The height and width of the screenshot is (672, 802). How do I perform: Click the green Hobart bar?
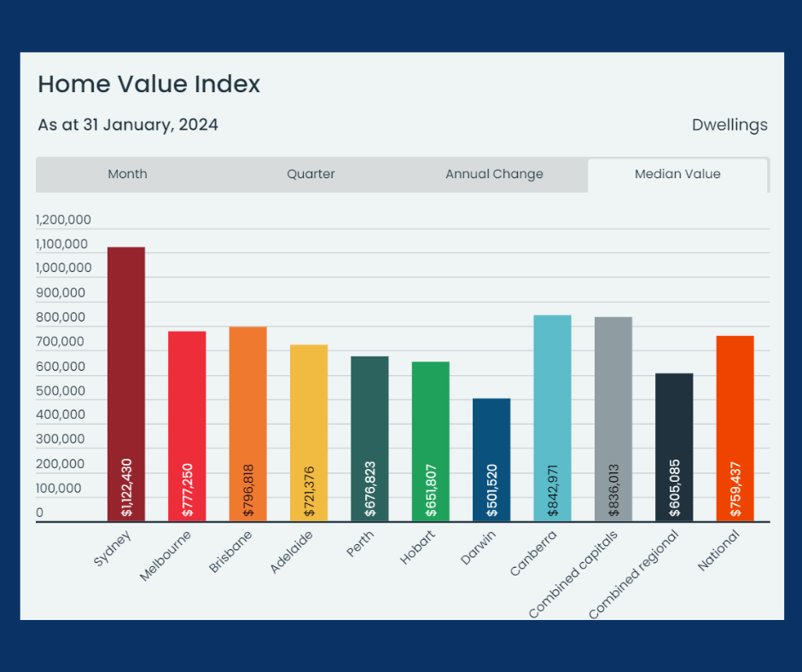coord(431,442)
